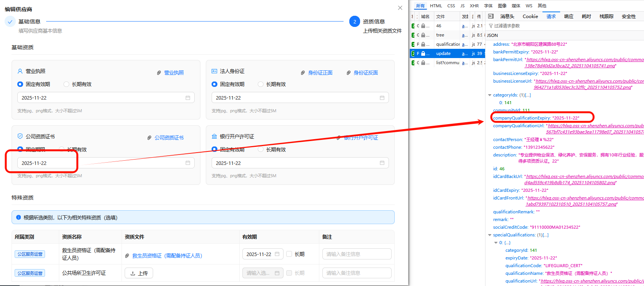Click paperclip icon beside 营业执照 attachment
The width and height of the screenshot is (644, 286).
[x=159, y=73]
